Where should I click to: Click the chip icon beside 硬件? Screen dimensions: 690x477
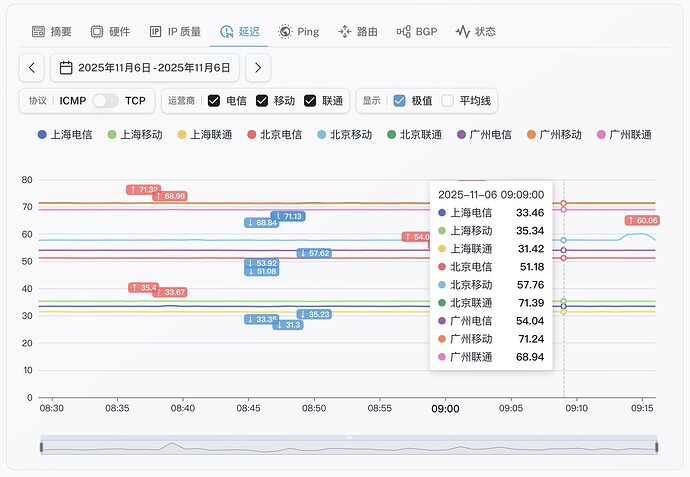click(x=97, y=32)
